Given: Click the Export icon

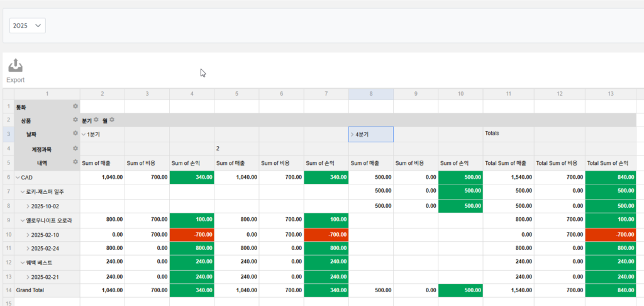Looking at the screenshot, I should tap(16, 65).
